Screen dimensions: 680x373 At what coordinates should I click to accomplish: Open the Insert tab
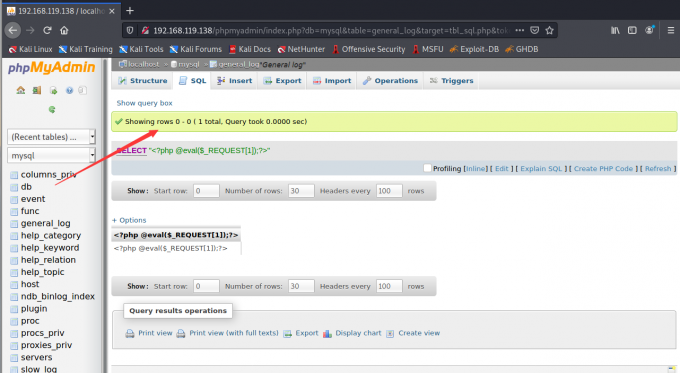(235, 81)
